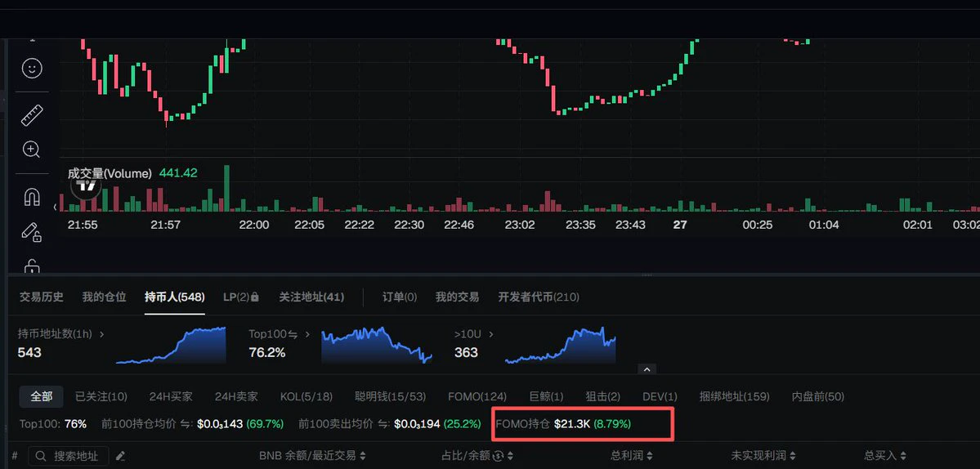The width and height of the screenshot is (980, 469).
Task: Expand the Top100 76.2% chevron
Action: click(x=307, y=334)
